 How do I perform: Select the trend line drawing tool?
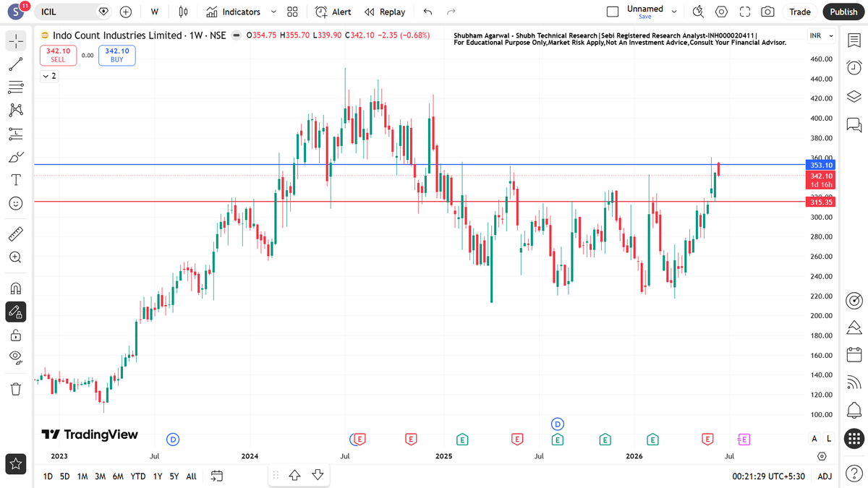[x=16, y=64]
